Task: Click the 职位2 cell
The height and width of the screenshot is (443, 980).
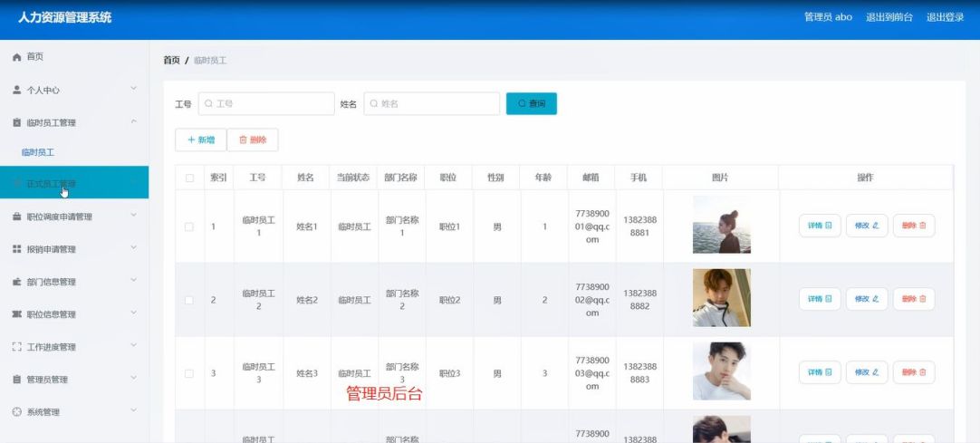Action: coord(449,300)
